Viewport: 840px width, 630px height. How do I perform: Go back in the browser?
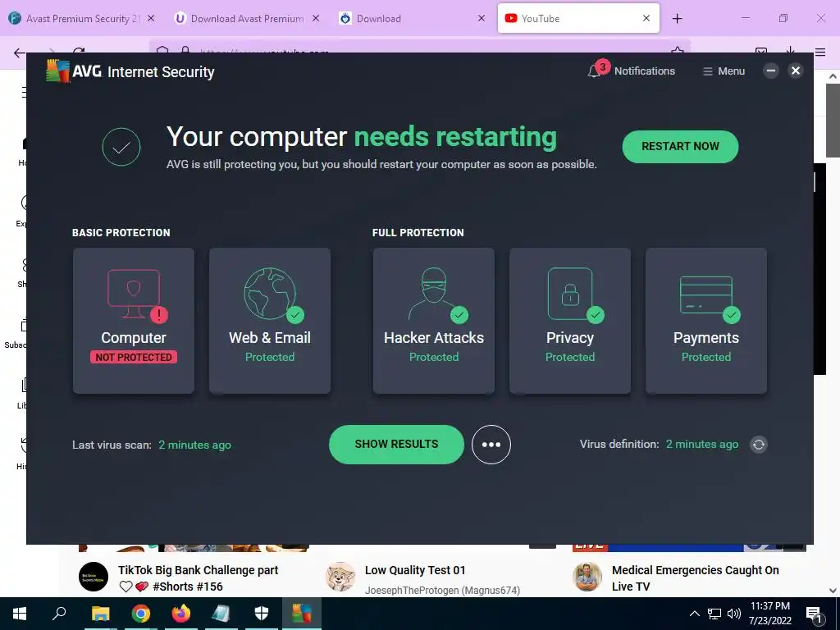(x=20, y=52)
